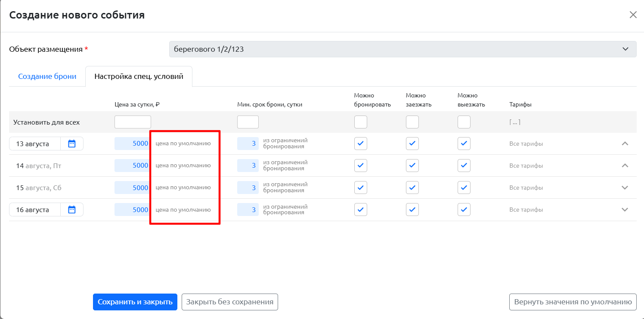644x319 pixels.
Task: Click Вернуть значения по умолчанию button
Action: pyautogui.click(x=573, y=302)
